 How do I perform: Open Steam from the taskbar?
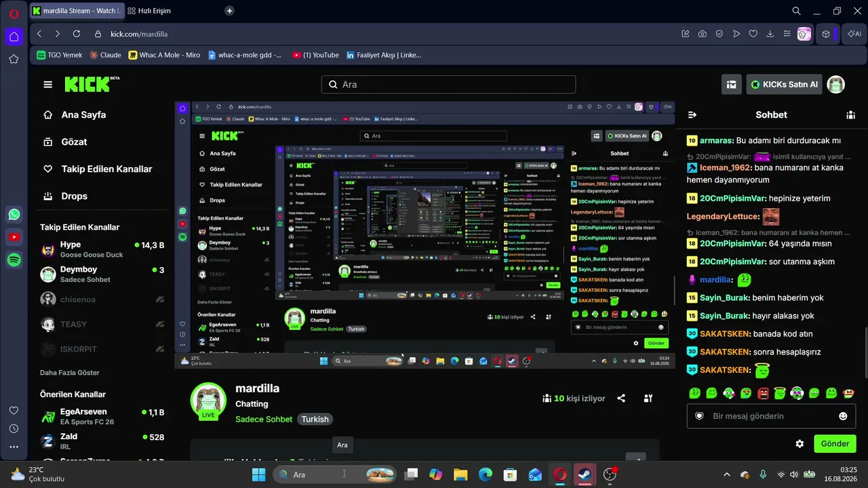pos(585,474)
